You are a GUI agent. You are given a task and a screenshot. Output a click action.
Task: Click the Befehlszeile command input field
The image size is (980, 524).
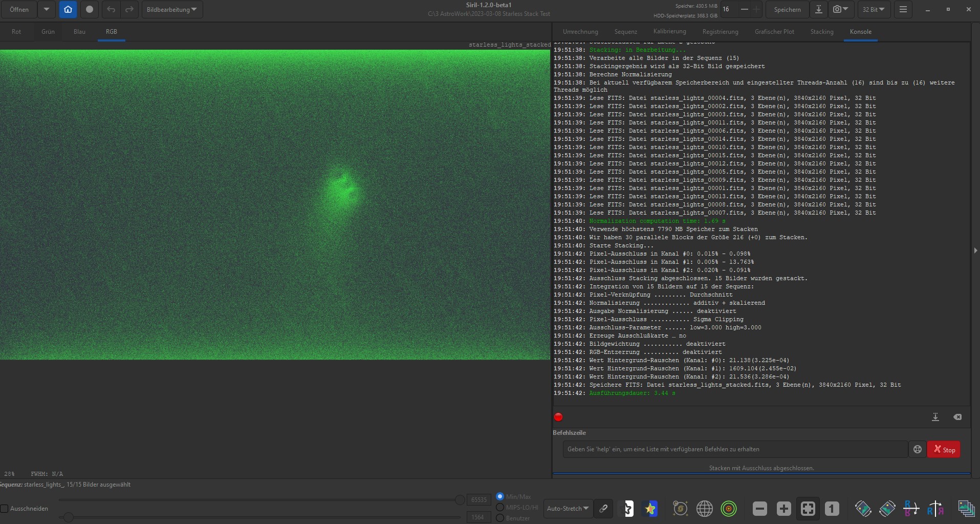pos(735,449)
